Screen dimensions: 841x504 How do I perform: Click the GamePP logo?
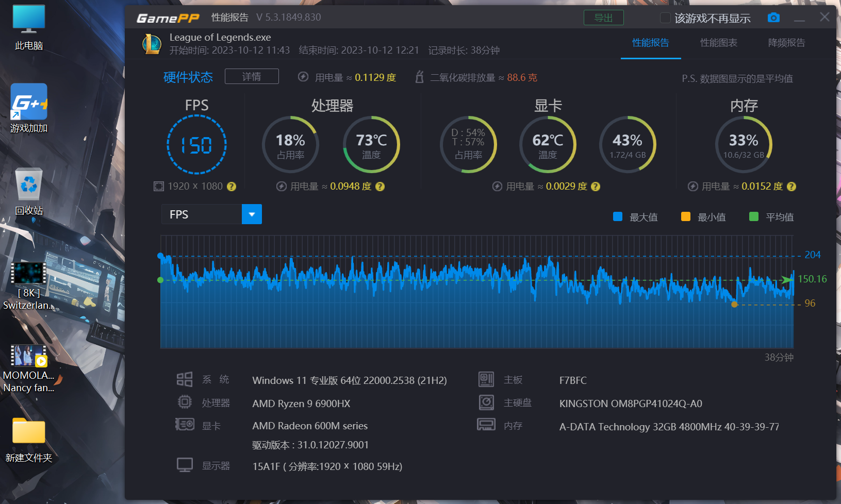point(168,18)
